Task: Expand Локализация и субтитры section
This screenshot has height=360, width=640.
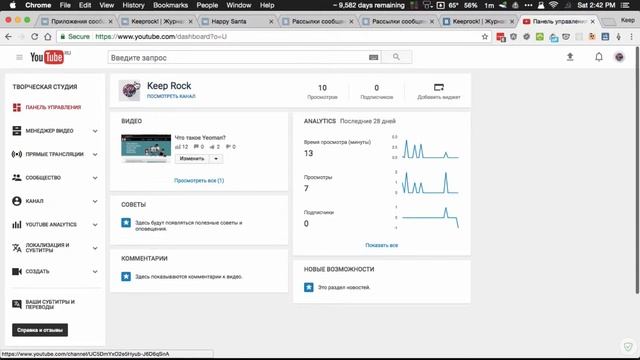Action: click(x=95, y=248)
